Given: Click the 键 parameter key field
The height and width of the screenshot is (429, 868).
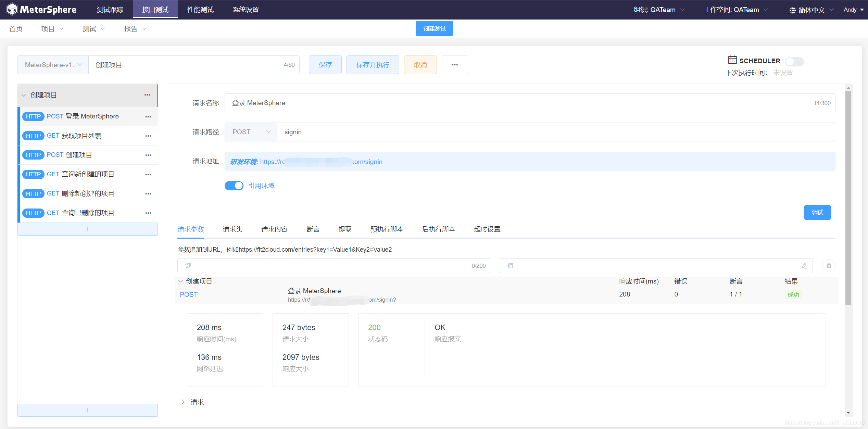Looking at the screenshot, I should [x=334, y=266].
